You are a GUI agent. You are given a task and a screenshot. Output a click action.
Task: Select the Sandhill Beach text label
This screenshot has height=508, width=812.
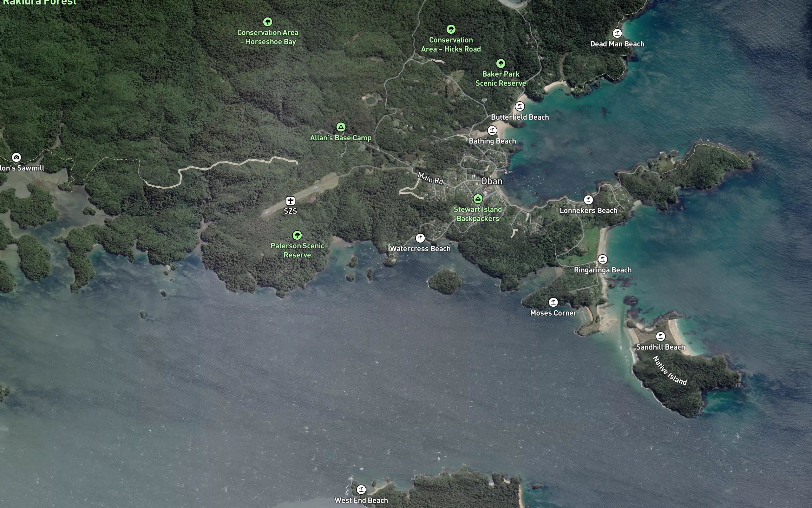[x=660, y=347]
